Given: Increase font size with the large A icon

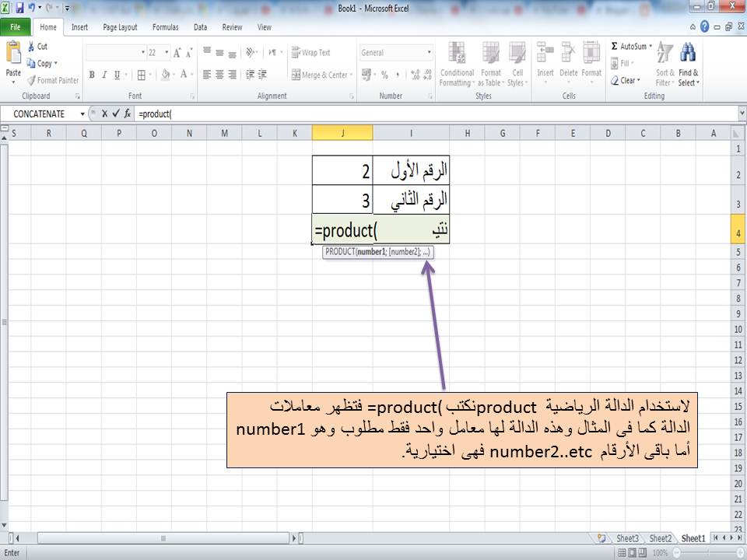Looking at the screenshot, I should click(x=177, y=53).
